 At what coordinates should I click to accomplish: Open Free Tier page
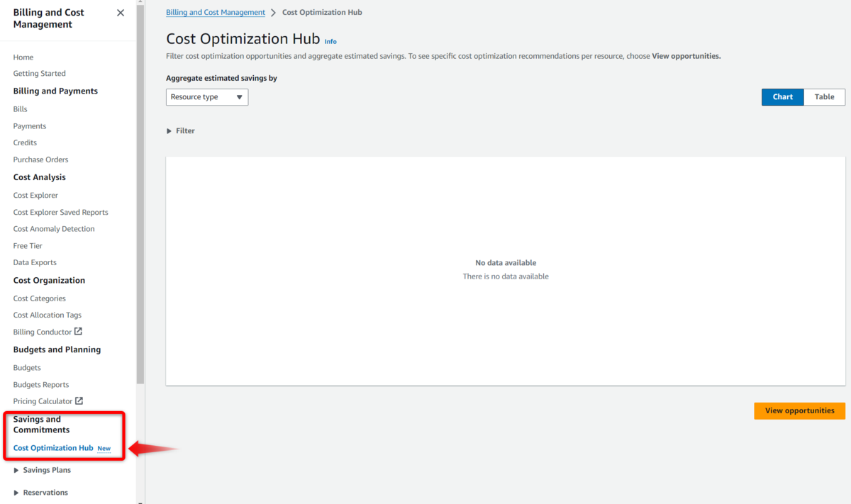pos(28,246)
